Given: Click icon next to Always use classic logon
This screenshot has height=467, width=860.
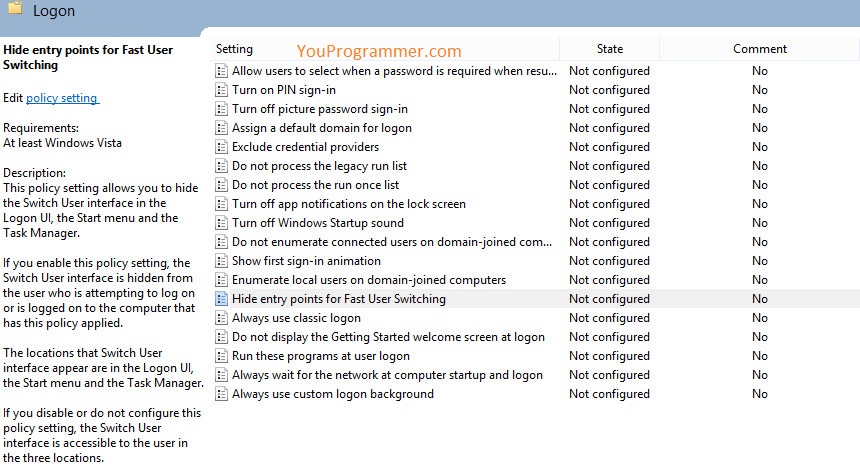Looking at the screenshot, I should coord(221,318).
